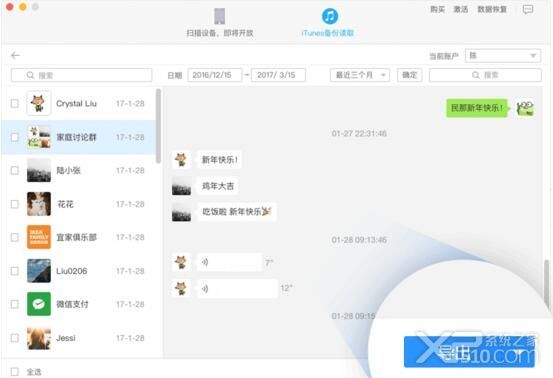
Task: Play the 7-second voice message
Action: 230,262
